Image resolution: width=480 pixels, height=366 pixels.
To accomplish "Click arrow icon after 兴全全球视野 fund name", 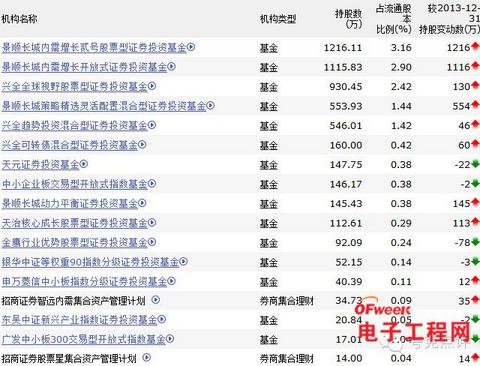I will coord(152,86).
